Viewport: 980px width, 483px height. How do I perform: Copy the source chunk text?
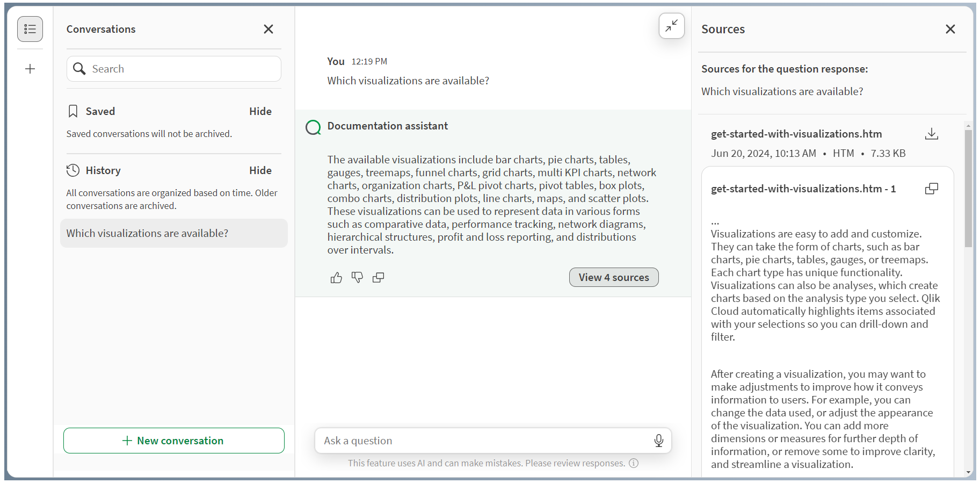(932, 189)
